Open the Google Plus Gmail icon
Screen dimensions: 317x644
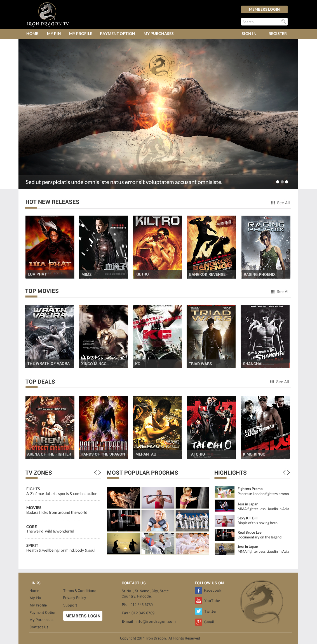pyautogui.click(x=198, y=622)
